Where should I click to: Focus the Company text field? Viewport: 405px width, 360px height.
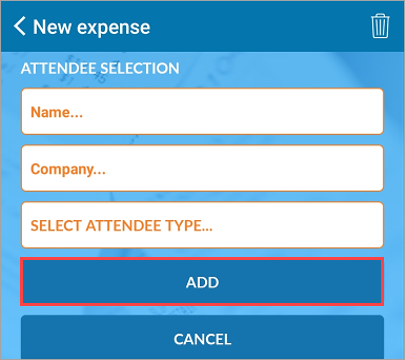point(202,168)
